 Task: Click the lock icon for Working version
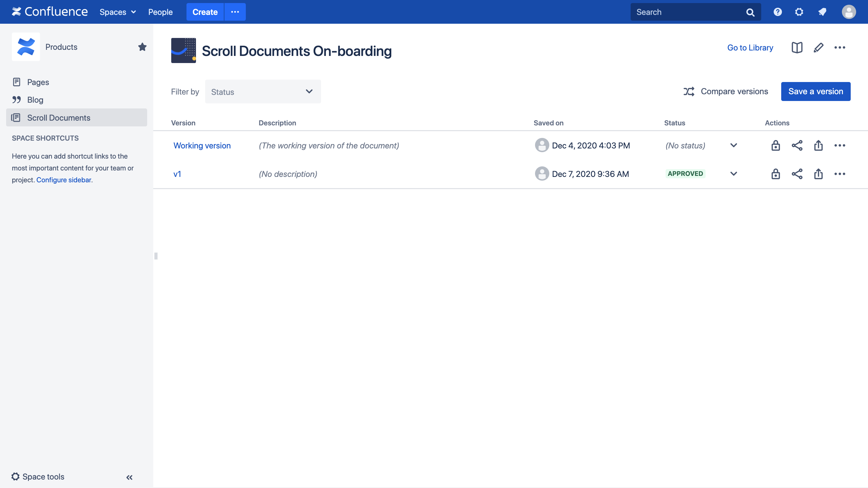click(x=775, y=145)
